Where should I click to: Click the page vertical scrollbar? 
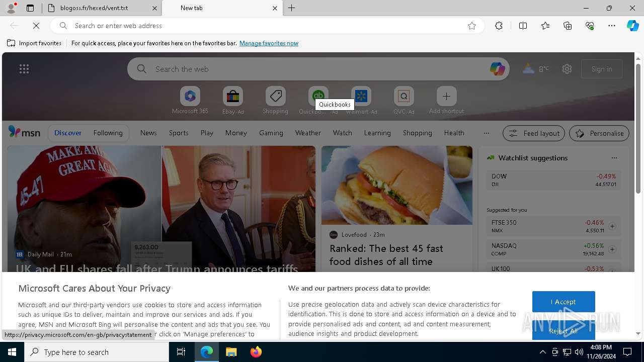[638, 128]
